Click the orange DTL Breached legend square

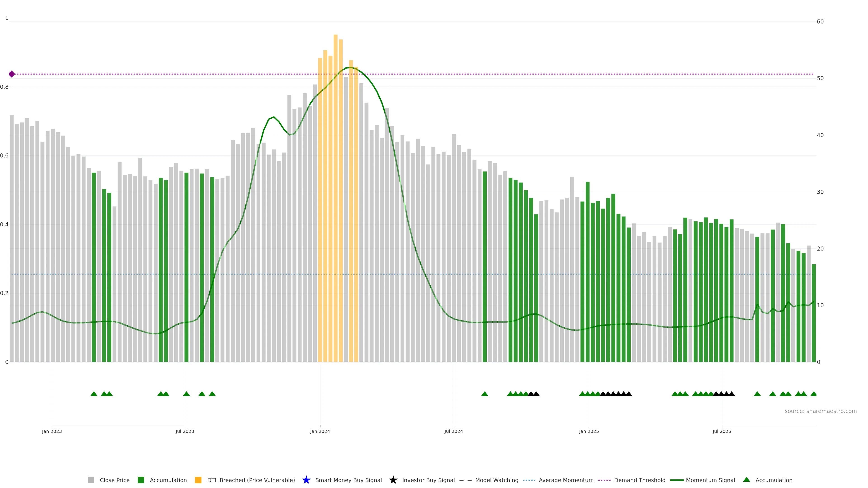tap(198, 480)
